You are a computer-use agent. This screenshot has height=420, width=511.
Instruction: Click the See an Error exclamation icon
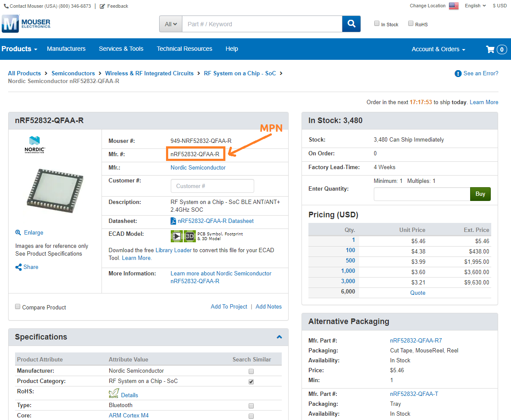click(458, 74)
